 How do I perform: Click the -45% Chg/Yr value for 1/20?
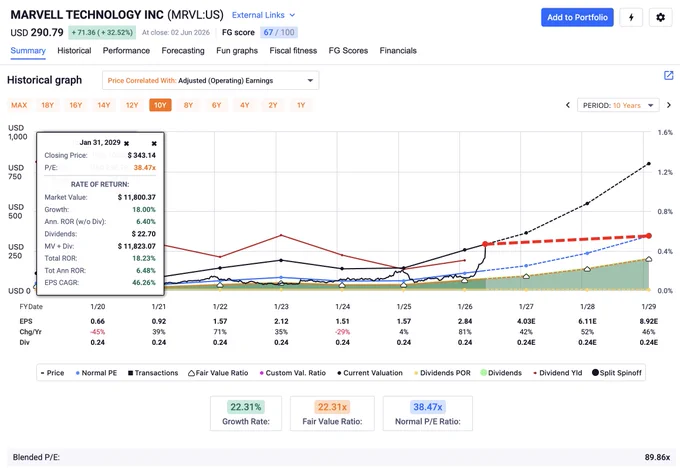(98, 332)
